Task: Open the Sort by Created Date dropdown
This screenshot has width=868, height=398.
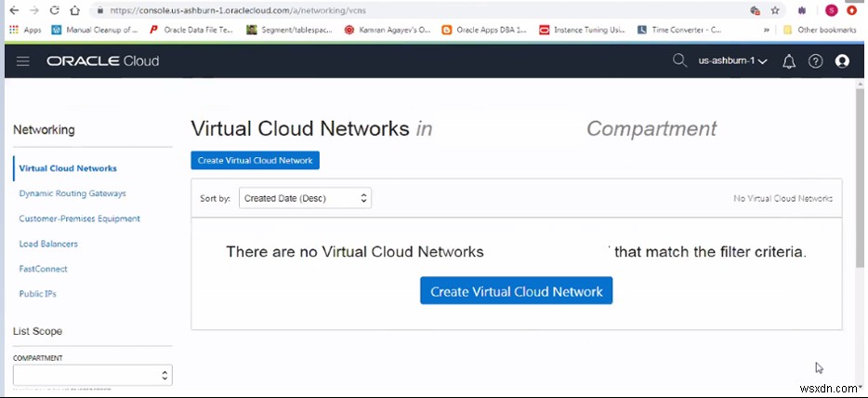Action: (305, 198)
